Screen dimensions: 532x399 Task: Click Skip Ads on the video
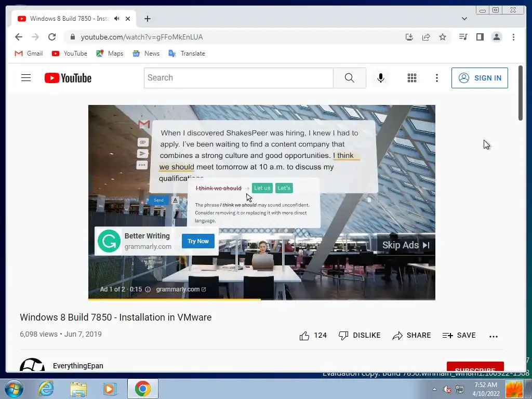click(x=406, y=245)
